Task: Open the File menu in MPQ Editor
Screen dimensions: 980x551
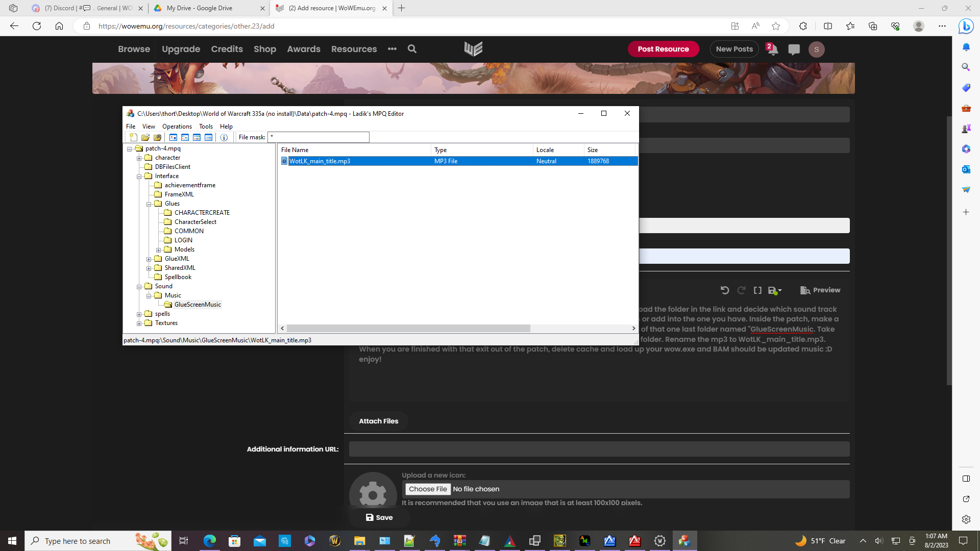Action: (131, 127)
